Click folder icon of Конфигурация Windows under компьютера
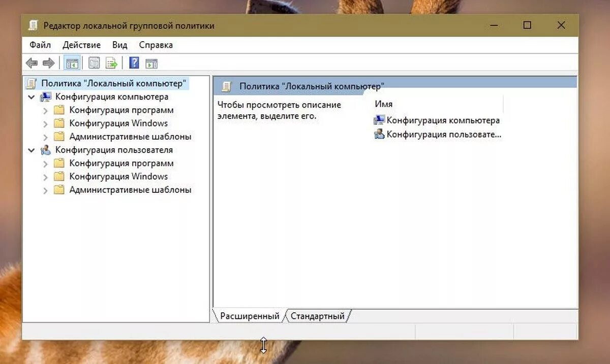Image resolution: width=610 pixels, height=364 pixels. 59,123
